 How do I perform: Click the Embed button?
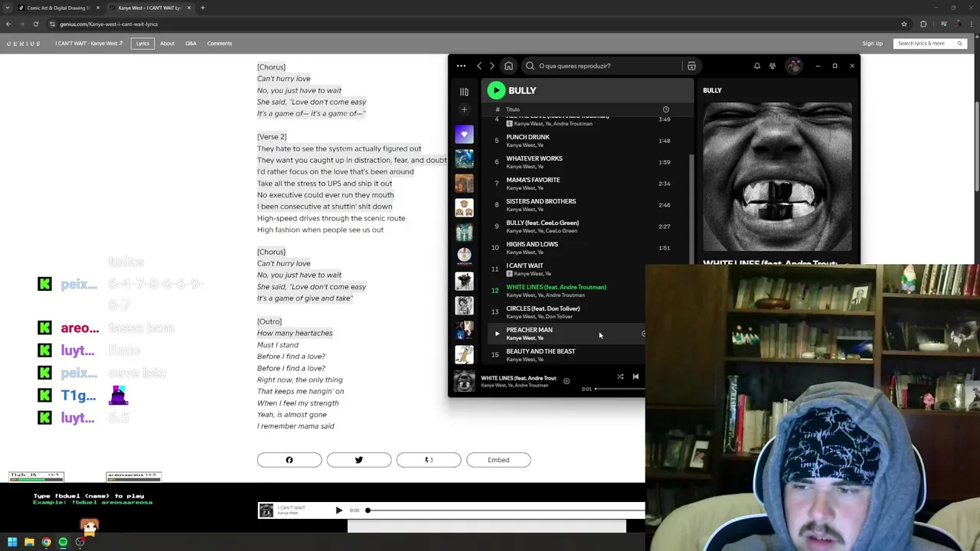(498, 460)
